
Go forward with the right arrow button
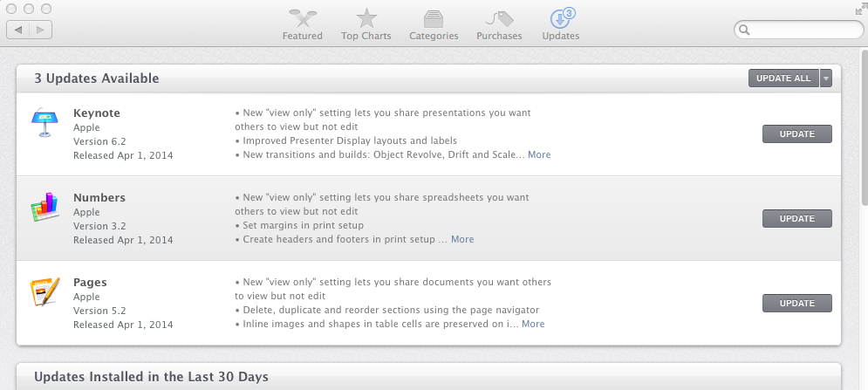click(x=41, y=30)
